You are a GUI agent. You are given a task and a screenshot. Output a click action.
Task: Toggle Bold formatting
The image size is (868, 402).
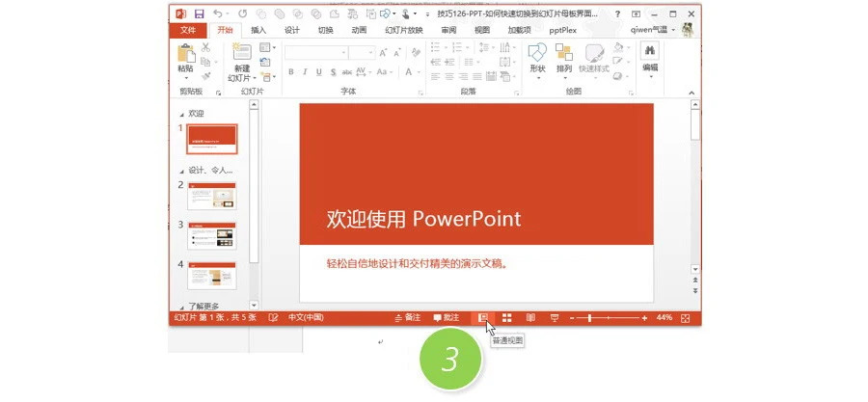(x=291, y=72)
